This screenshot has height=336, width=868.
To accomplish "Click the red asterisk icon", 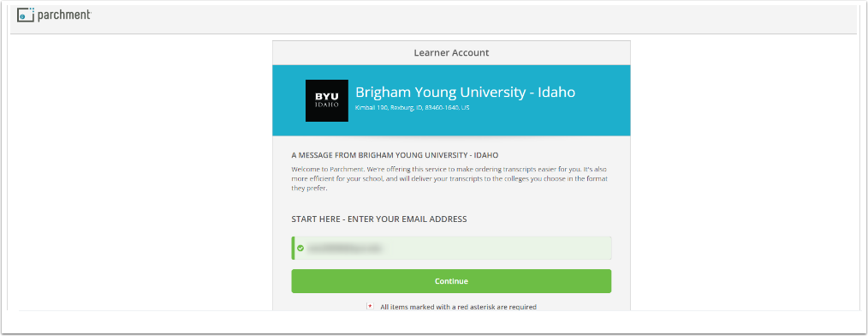I will [x=371, y=306].
